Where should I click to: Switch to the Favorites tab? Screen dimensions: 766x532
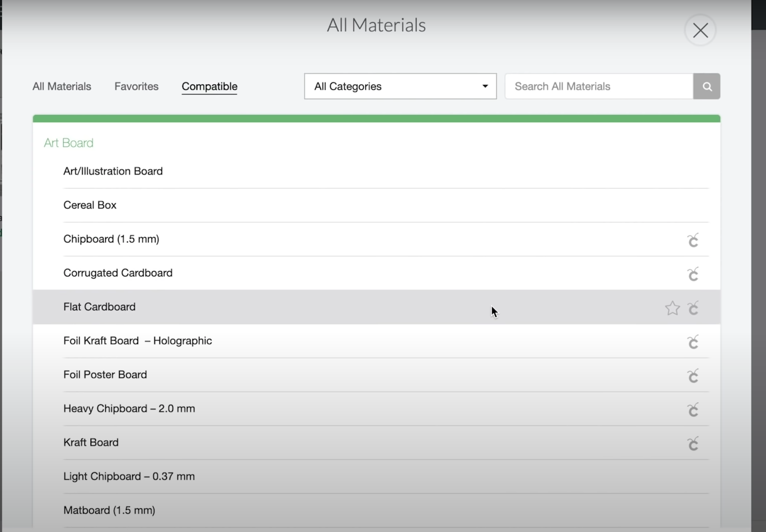[x=136, y=87]
